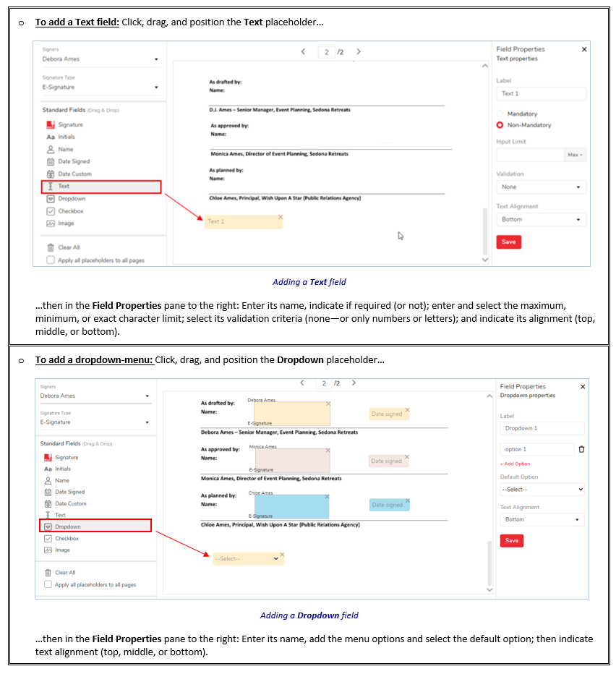Click Save in the Text properties pane

click(508, 242)
